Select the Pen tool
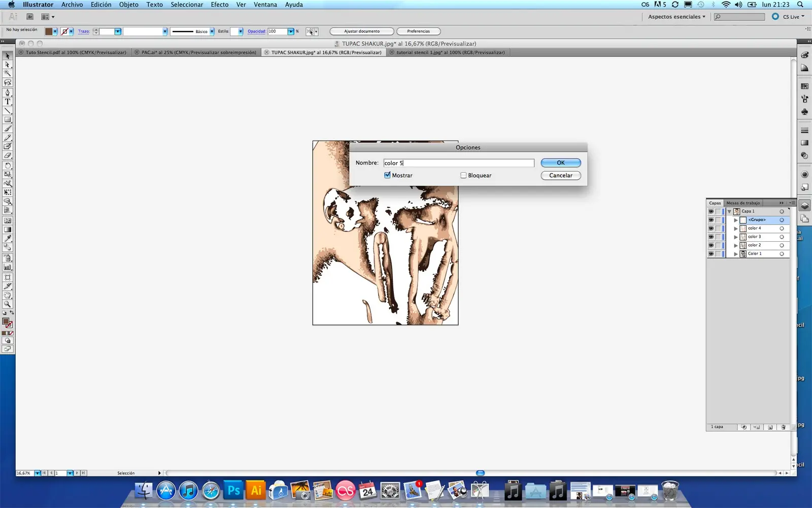The height and width of the screenshot is (508, 812). [x=8, y=92]
